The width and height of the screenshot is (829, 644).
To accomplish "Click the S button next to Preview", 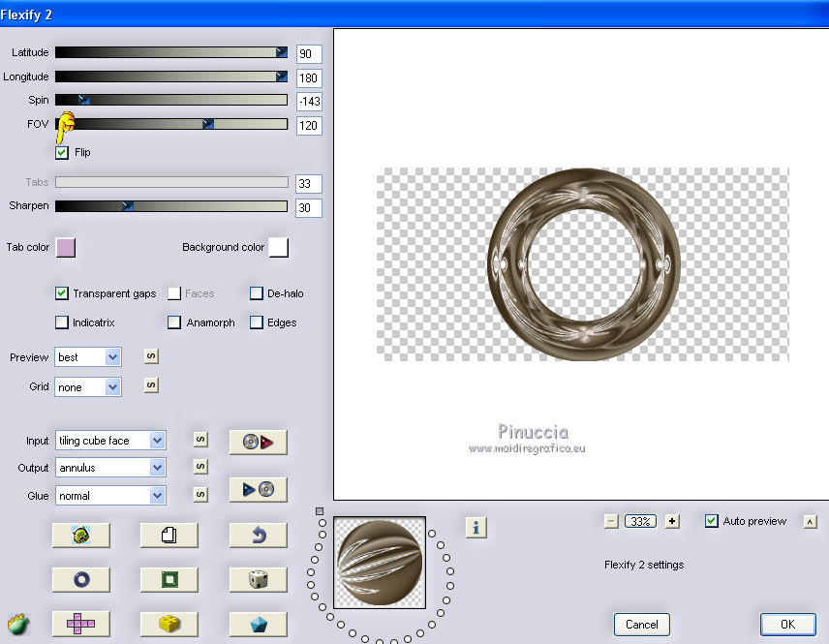I will pos(151,355).
